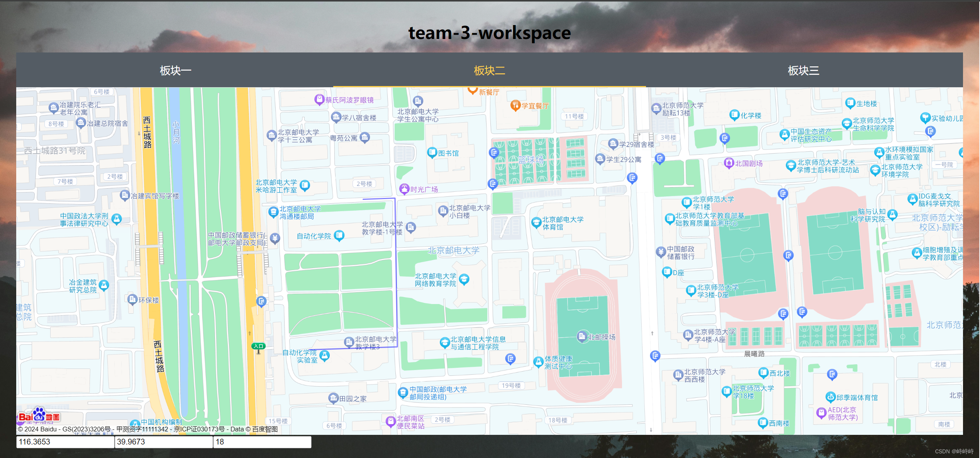The image size is (980, 458).
Task: Click the 西南楼 building marker
Action: point(763,423)
